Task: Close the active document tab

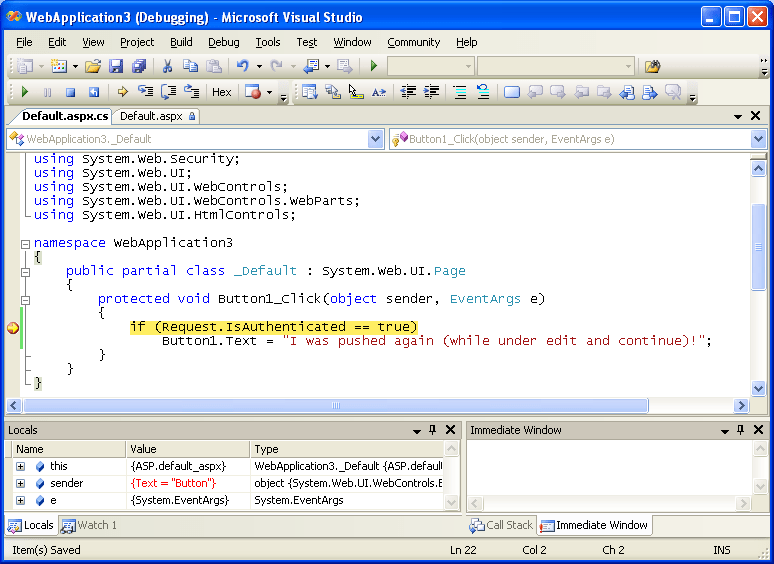Action: (x=755, y=115)
